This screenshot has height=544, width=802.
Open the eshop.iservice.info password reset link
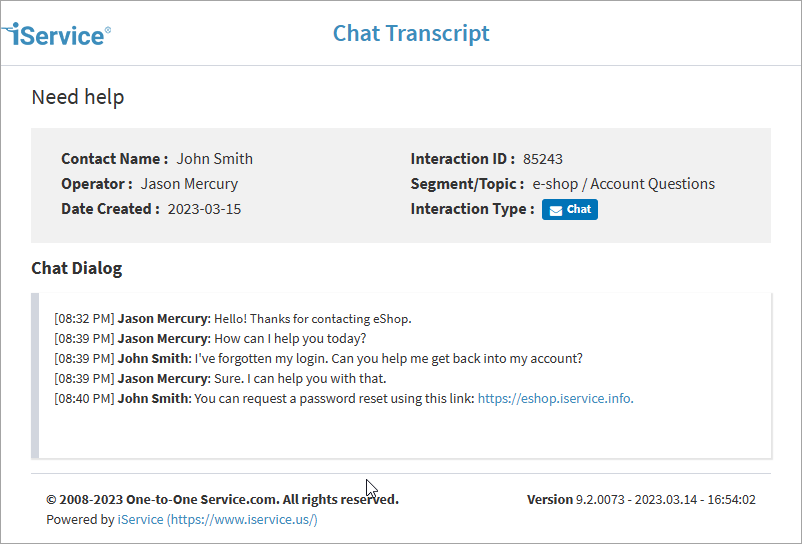pos(555,398)
